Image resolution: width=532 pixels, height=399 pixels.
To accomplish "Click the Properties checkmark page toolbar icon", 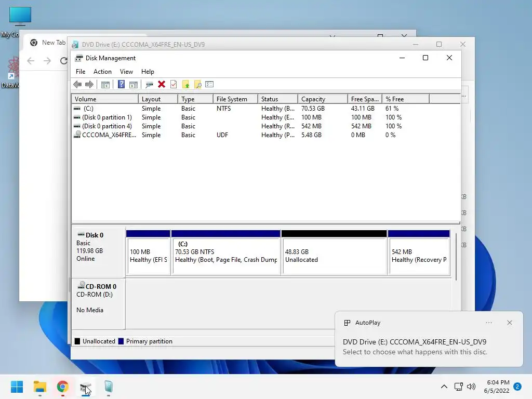I will pyautogui.click(x=174, y=85).
